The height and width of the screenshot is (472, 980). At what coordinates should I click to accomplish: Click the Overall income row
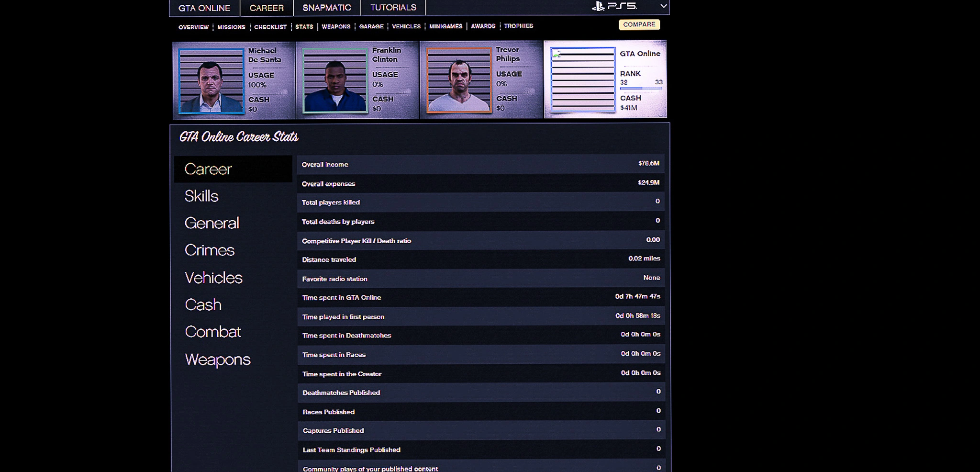coord(480,164)
